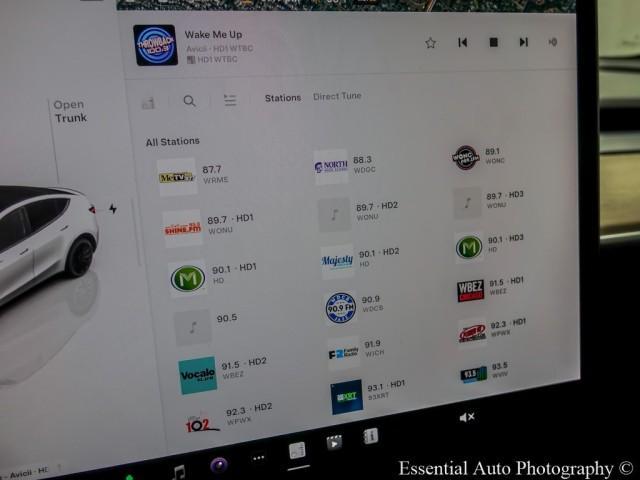Open the station list options icon
The width and height of the screenshot is (640, 480).
point(230,100)
